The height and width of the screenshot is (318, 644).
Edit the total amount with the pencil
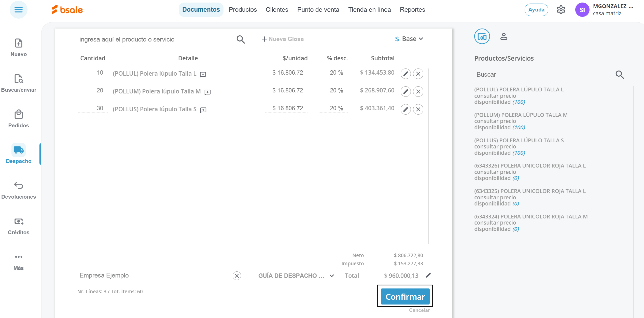click(428, 275)
